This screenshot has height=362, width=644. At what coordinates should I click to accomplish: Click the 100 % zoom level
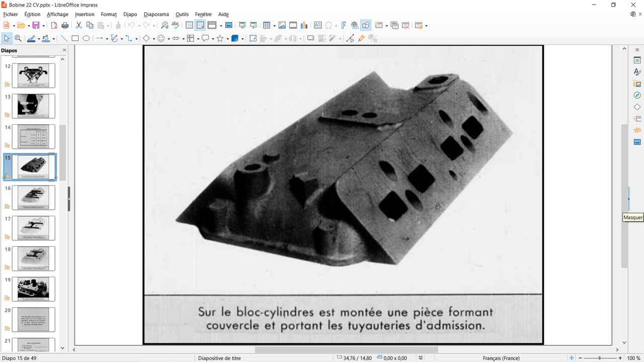pos(633,358)
